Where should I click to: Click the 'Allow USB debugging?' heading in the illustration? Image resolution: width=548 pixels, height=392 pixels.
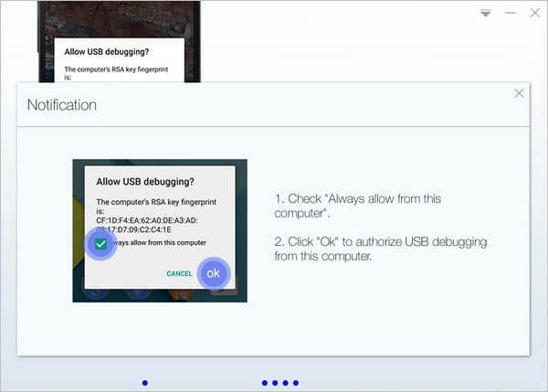(x=145, y=182)
